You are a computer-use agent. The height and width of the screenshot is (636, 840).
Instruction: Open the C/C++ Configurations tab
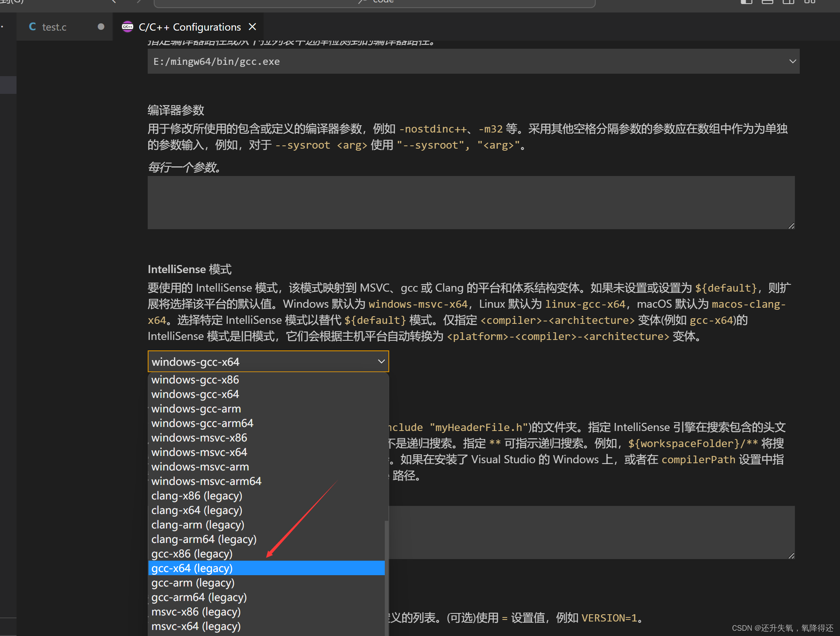[189, 27]
